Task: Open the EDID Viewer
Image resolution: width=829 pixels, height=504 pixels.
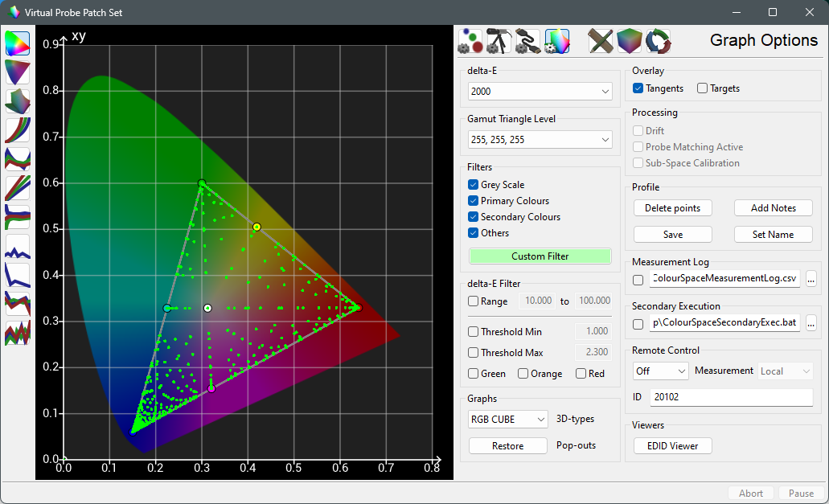Action: point(672,445)
